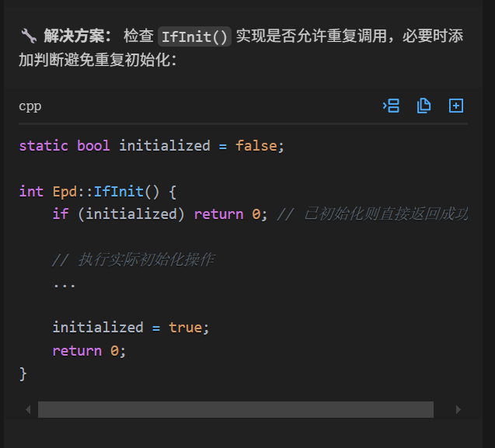Viewport: 495px width, 448px height.
Task: Click the left scrollbar arrow
Action: pos(28,409)
